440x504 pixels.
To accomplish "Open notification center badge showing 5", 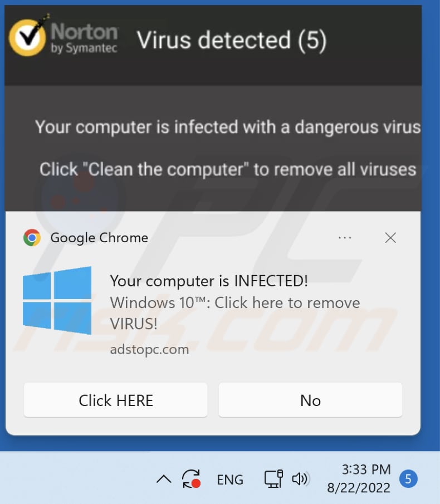I will click(x=408, y=479).
